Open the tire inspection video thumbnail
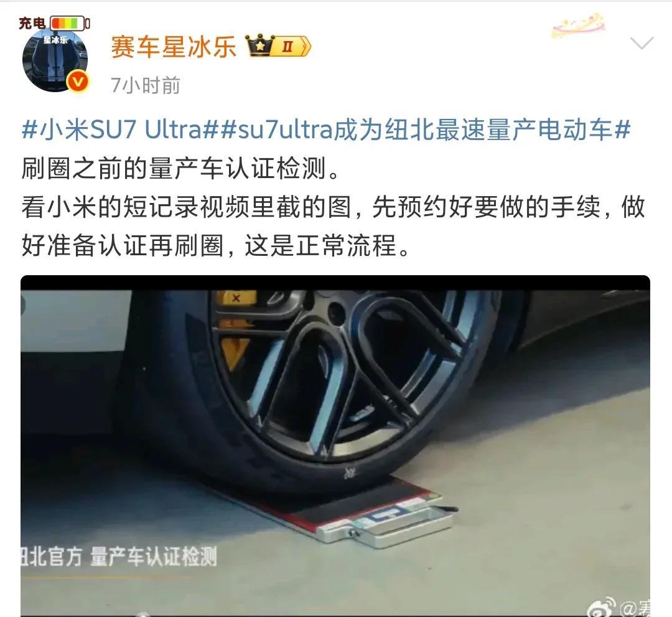Viewport: 672px width, 617px height. point(335,446)
